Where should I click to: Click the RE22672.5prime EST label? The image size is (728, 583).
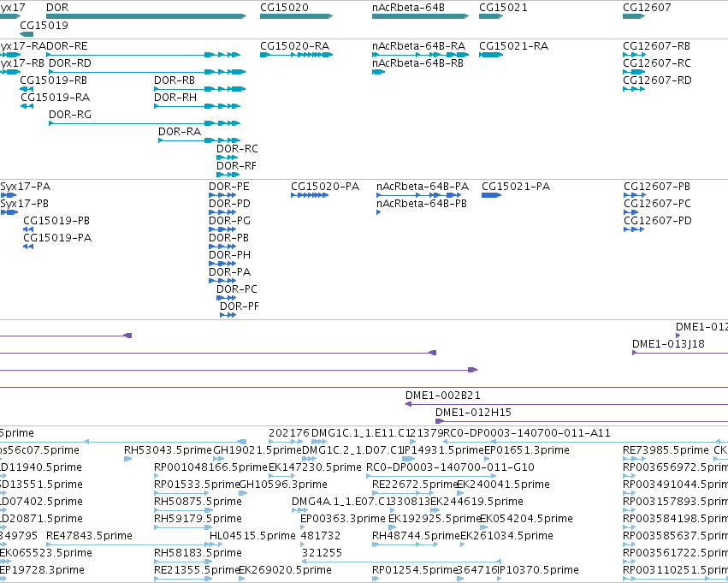point(415,485)
